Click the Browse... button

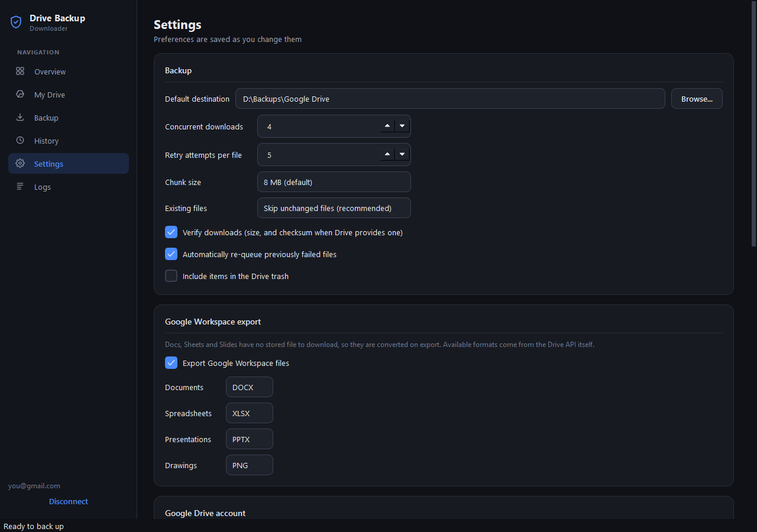tap(697, 99)
